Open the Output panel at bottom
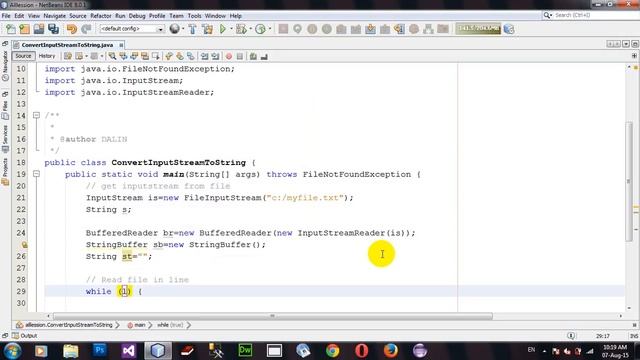The width and height of the screenshot is (640, 360). click(x=24, y=336)
